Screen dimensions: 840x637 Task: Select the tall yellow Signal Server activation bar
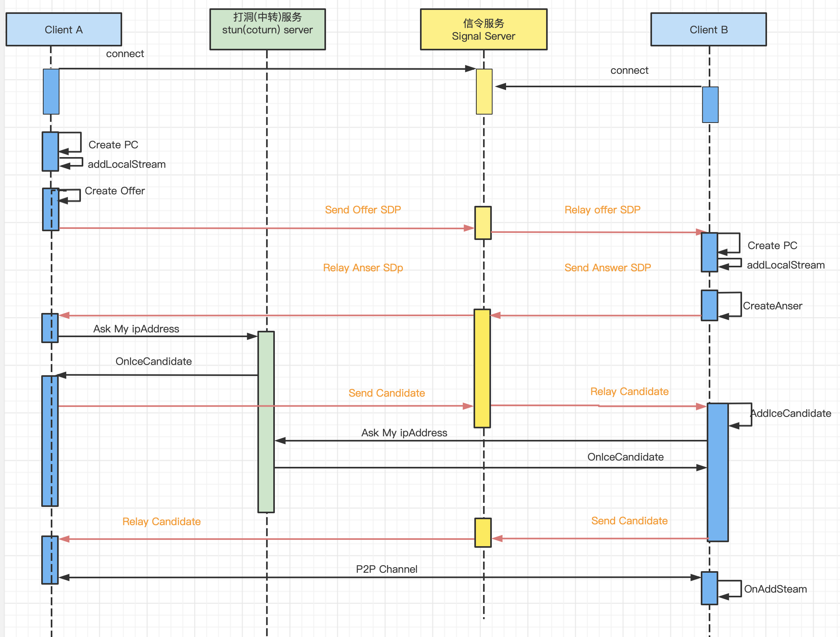[x=482, y=368]
